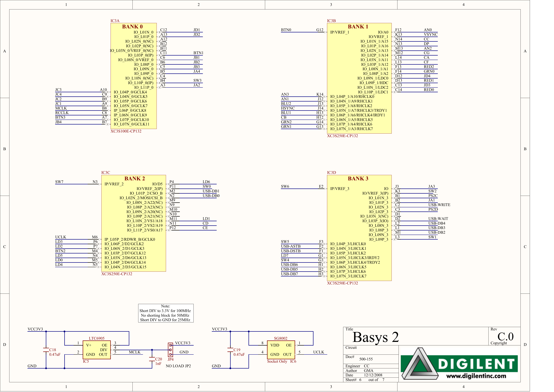Click the 'Sheet# 6 out of 7' field
Screen dimensions: 554x392
click(365, 380)
